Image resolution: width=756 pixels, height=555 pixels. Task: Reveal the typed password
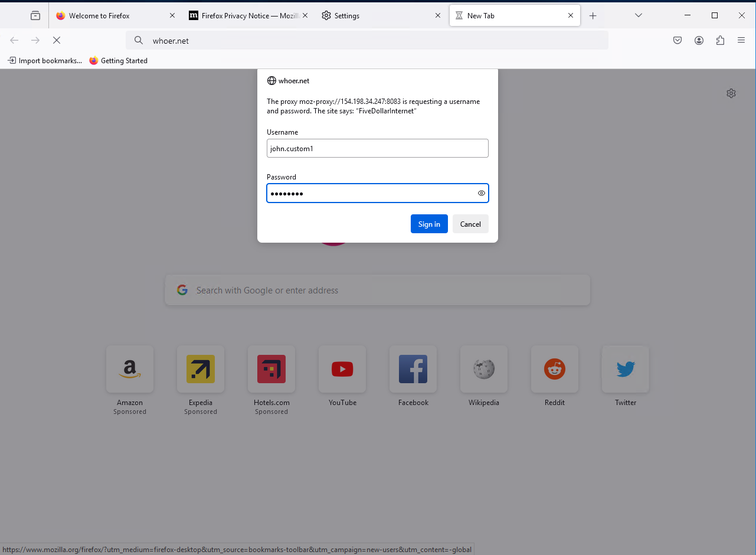point(481,193)
